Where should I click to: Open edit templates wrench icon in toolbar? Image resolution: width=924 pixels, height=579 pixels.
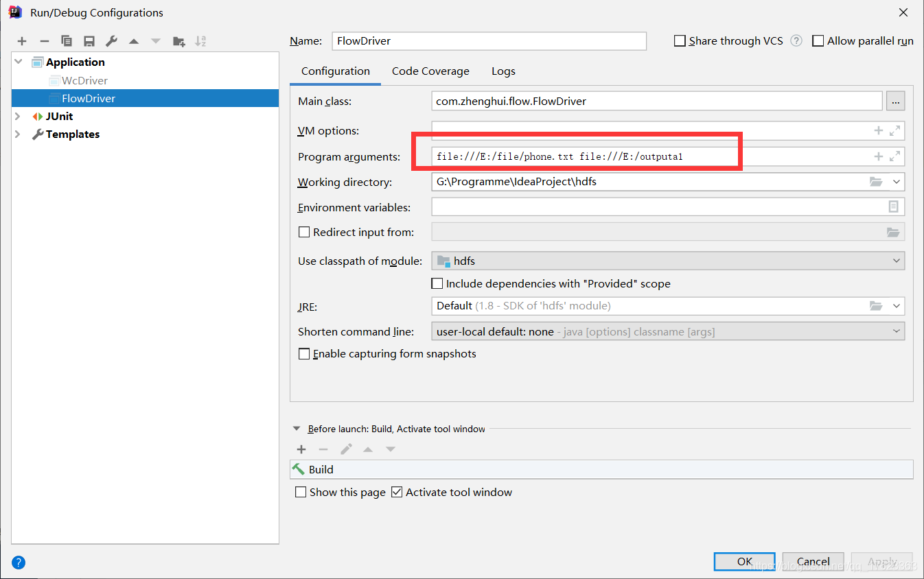coord(111,41)
